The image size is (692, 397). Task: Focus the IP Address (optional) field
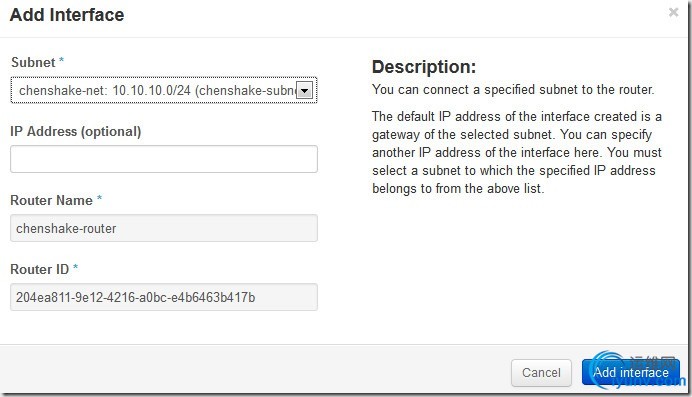click(x=164, y=159)
